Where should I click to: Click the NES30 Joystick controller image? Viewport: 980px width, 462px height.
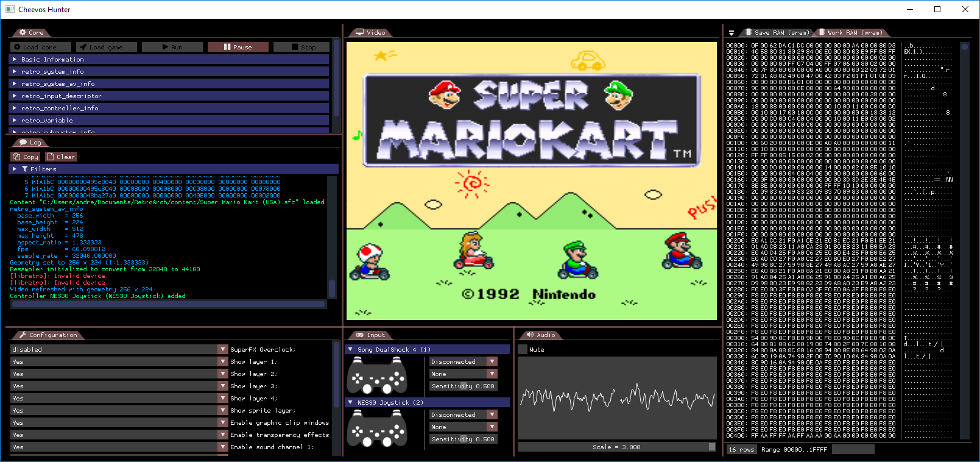[377, 428]
